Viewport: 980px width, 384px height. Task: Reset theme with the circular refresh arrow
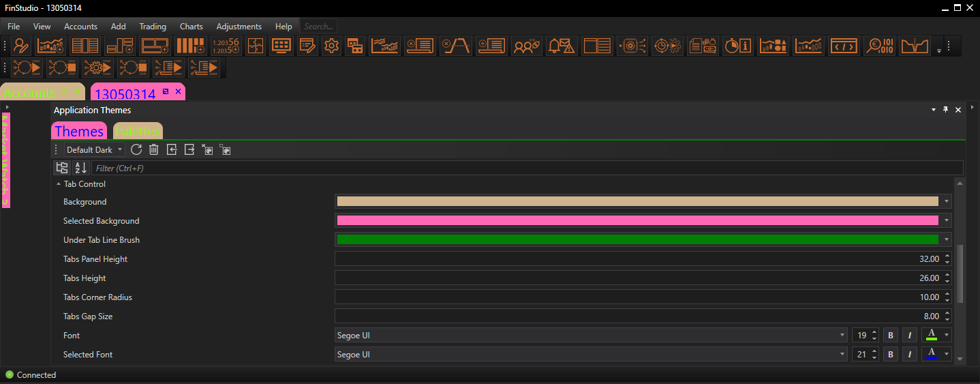136,150
